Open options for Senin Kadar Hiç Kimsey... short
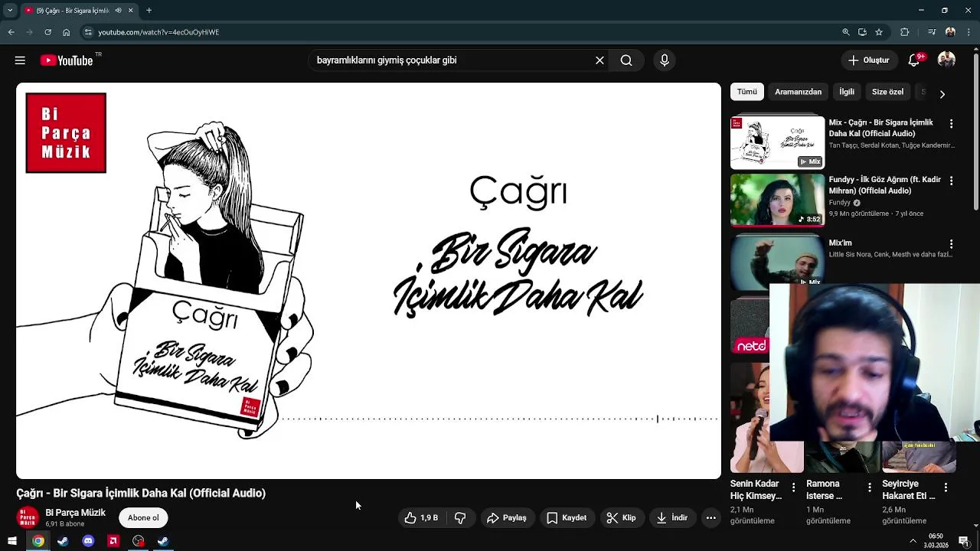 pos(793,487)
